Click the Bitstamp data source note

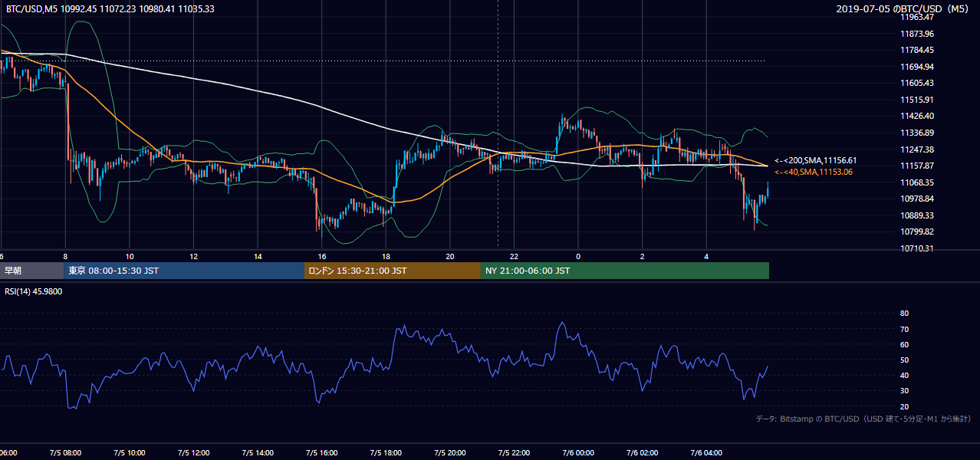pos(863,419)
